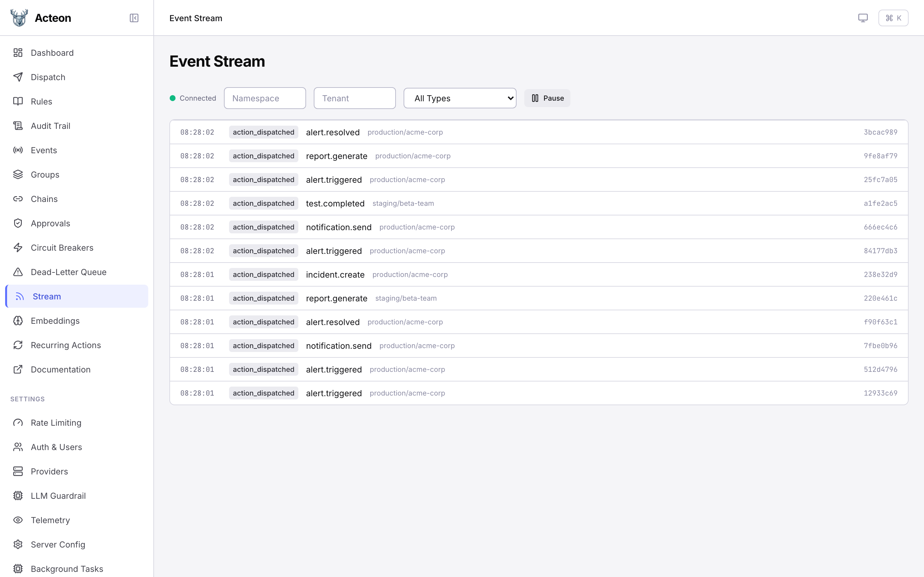Click the Acteon deer logo
Image resolution: width=924 pixels, height=577 pixels.
tap(19, 18)
